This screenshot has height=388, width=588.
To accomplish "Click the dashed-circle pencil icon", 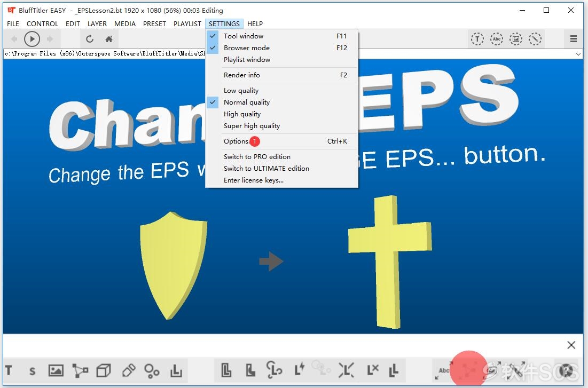I will point(535,39).
